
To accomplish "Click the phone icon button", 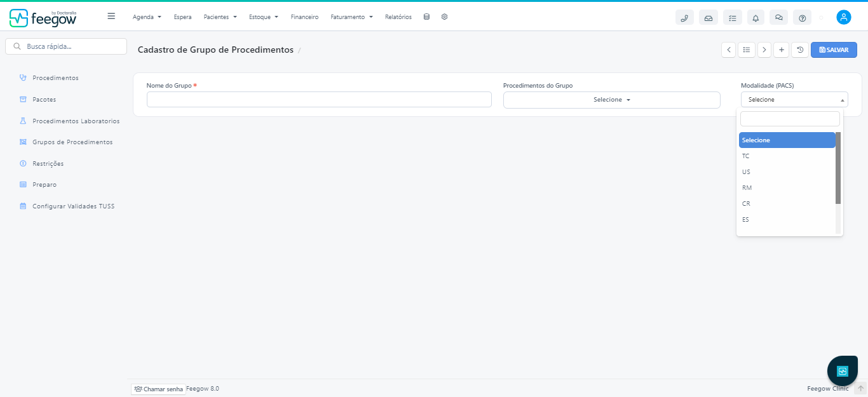I will point(684,18).
